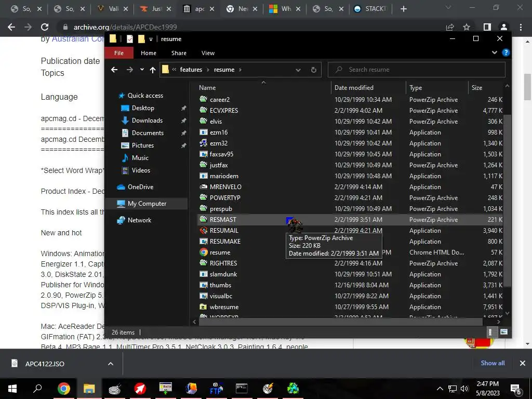Select My Computer in navigation pane
The height and width of the screenshot is (399, 532).
click(147, 204)
